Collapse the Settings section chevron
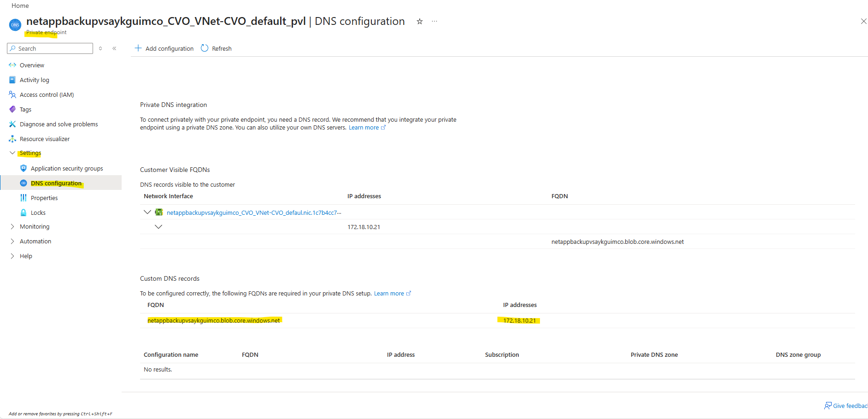Screen dimensions: 868x419 12,153
